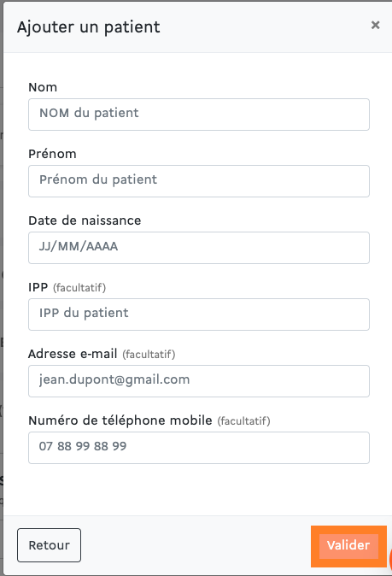The image size is (392, 576).
Task: Click the mobile phone number input
Action: (x=199, y=448)
